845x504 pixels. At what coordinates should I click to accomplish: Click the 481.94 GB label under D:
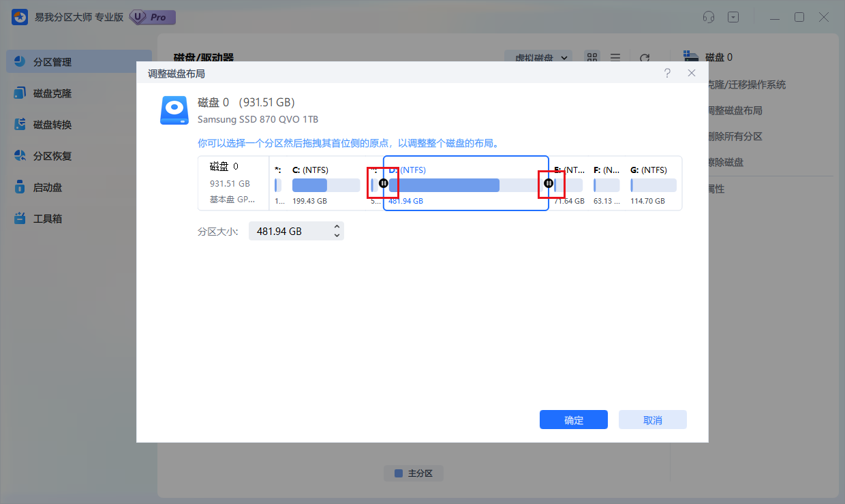tap(406, 201)
